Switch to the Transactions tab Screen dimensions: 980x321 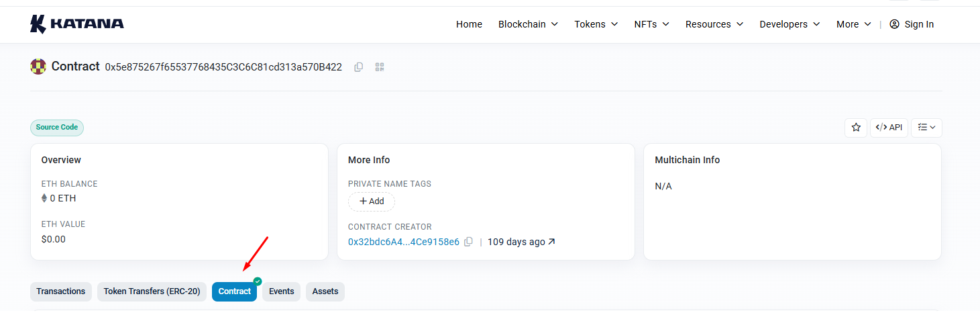[61, 291]
